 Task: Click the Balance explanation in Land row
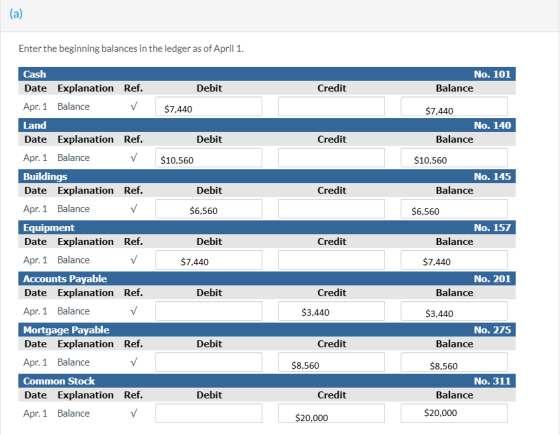tap(73, 158)
